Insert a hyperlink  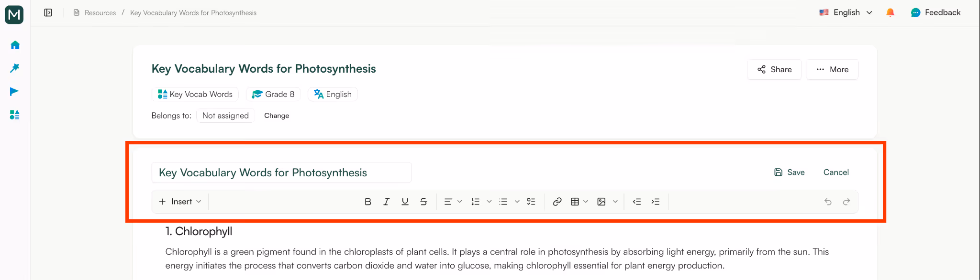(x=557, y=201)
